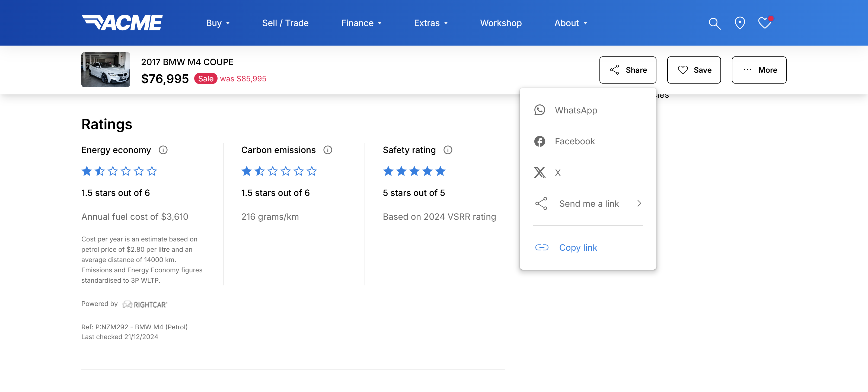This screenshot has height=392, width=868.
Task: Click the RIGHTCAR logo
Action: point(145,304)
